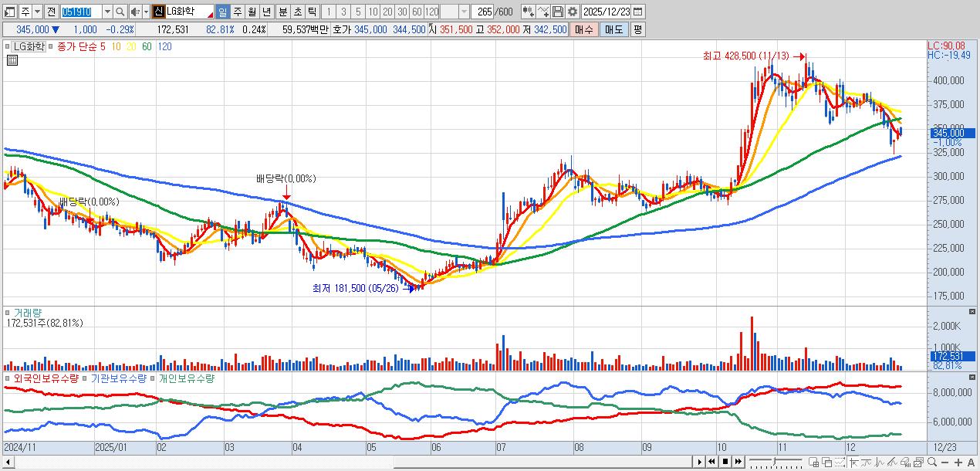
Task: Toggle the crosshair cursor tool icon
Action: (x=853, y=462)
